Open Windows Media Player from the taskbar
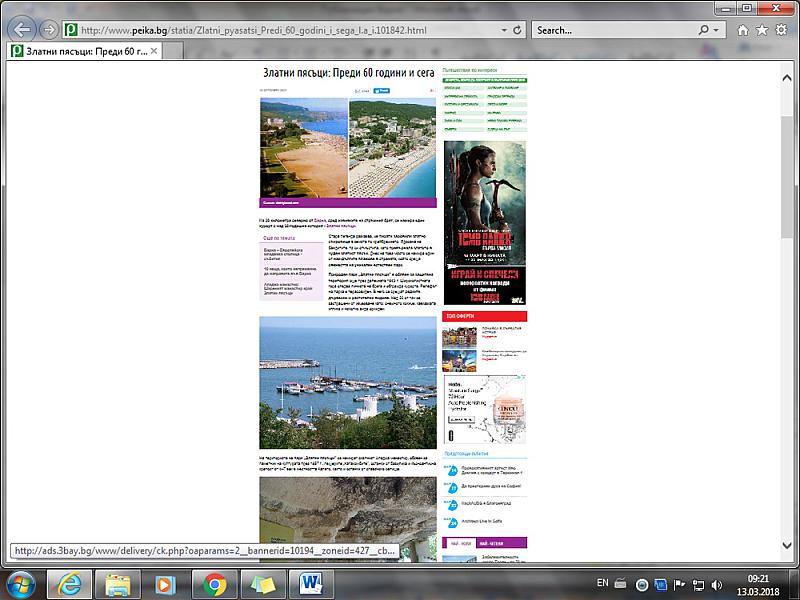Image resolution: width=800 pixels, height=600 pixels. click(166, 583)
